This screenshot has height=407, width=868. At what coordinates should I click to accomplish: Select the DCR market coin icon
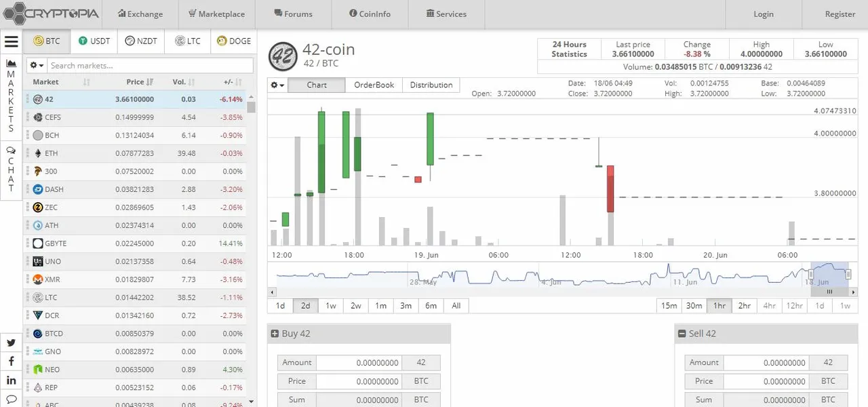[38, 315]
